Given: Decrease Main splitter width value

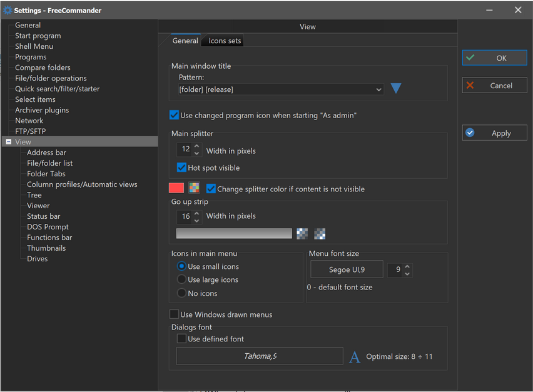Looking at the screenshot, I should pos(197,153).
